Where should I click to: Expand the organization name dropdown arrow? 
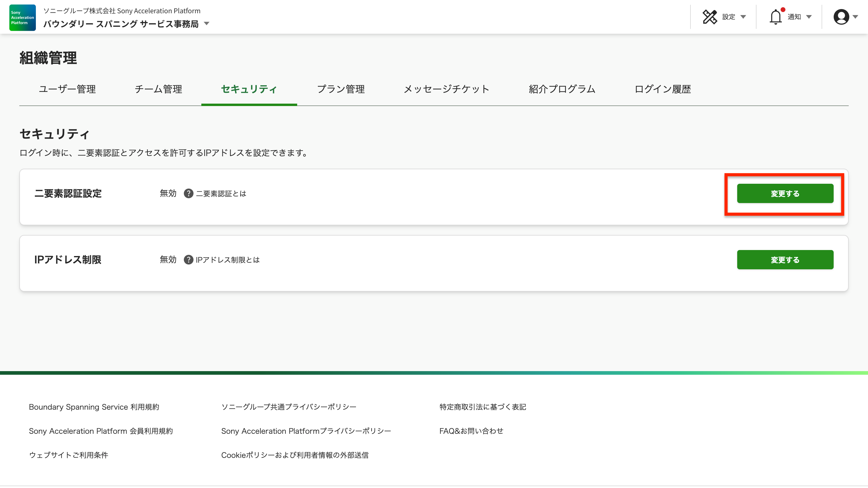click(x=207, y=23)
